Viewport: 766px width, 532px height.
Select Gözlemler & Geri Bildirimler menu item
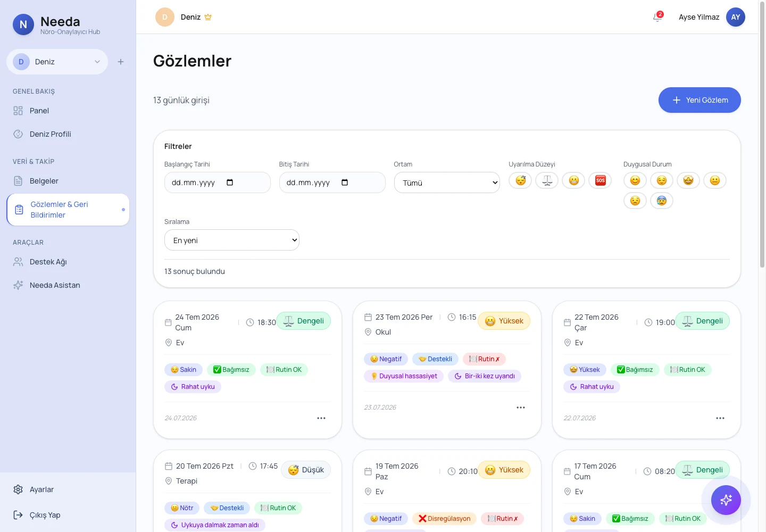pyautogui.click(x=68, y=210)
